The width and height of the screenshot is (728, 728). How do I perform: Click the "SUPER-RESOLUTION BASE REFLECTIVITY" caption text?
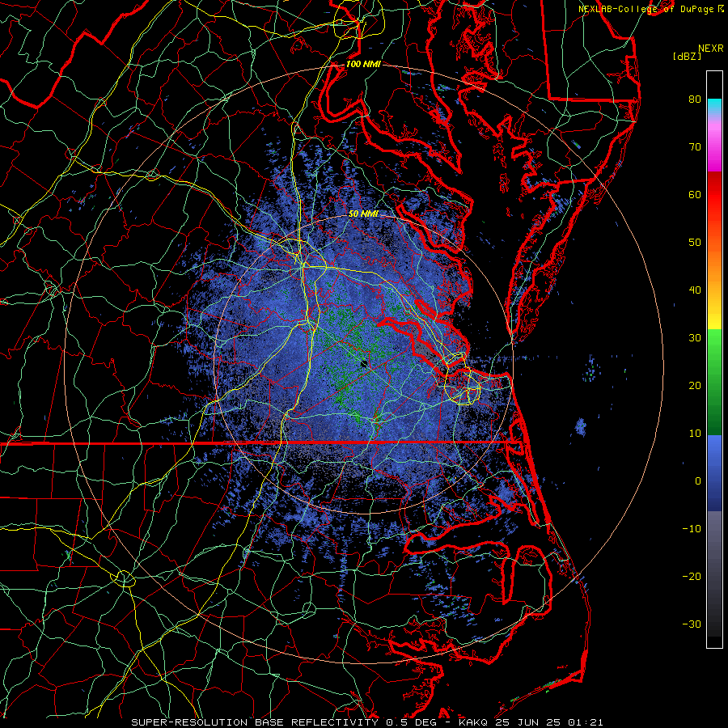click(x=255, y=722)
